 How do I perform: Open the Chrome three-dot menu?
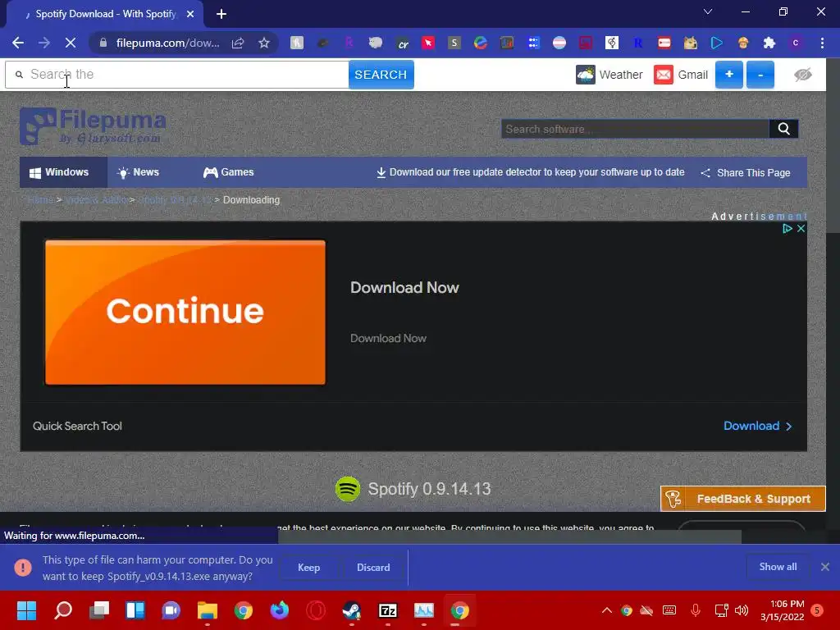pyautogui.click(x=822, y=43)
